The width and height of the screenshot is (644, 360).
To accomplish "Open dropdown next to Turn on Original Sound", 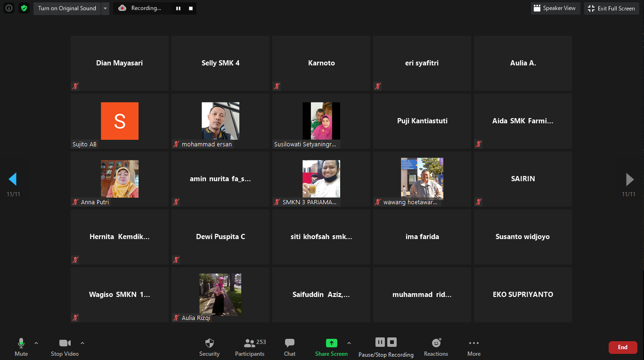I will coord(105,8).
